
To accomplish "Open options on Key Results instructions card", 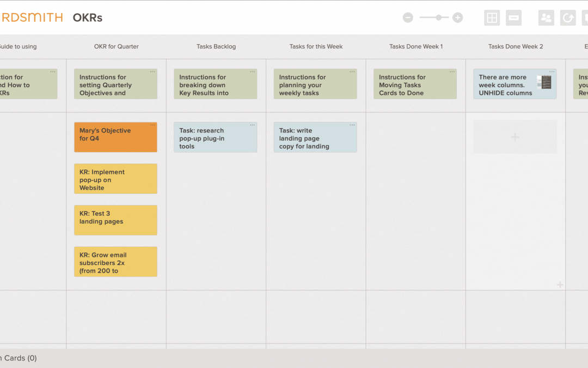I will coord(253,72).
